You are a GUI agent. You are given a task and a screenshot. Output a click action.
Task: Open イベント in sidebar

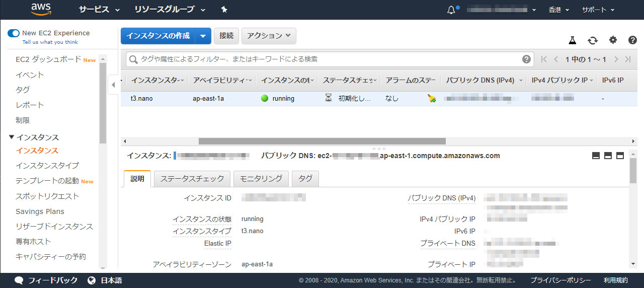point(30,75)
